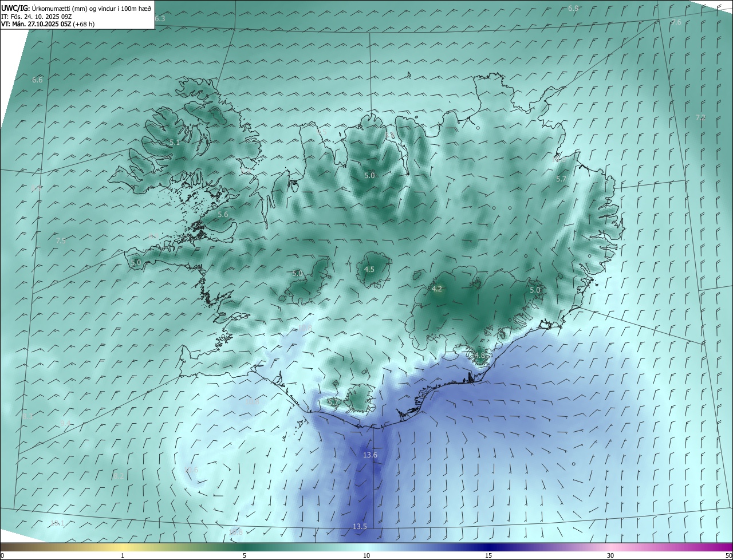
Task: Select the 5.7 value in east Iceland
Action: (561, 179)
